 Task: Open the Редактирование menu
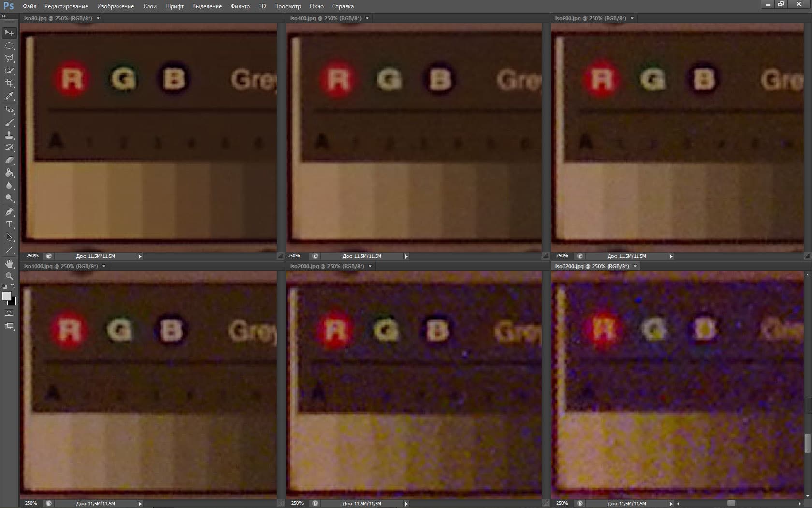click(66, 6)
